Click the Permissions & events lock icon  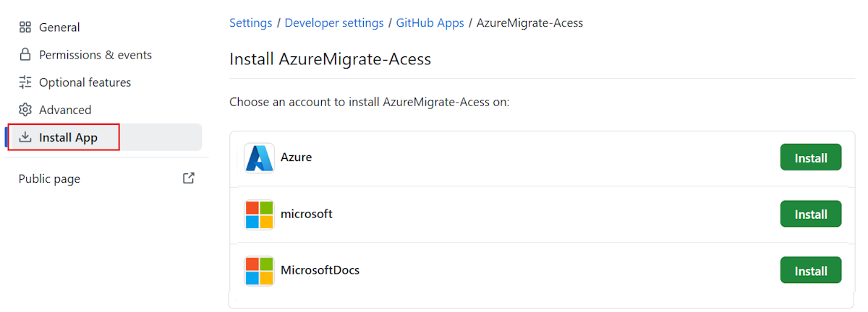(25, 55)
